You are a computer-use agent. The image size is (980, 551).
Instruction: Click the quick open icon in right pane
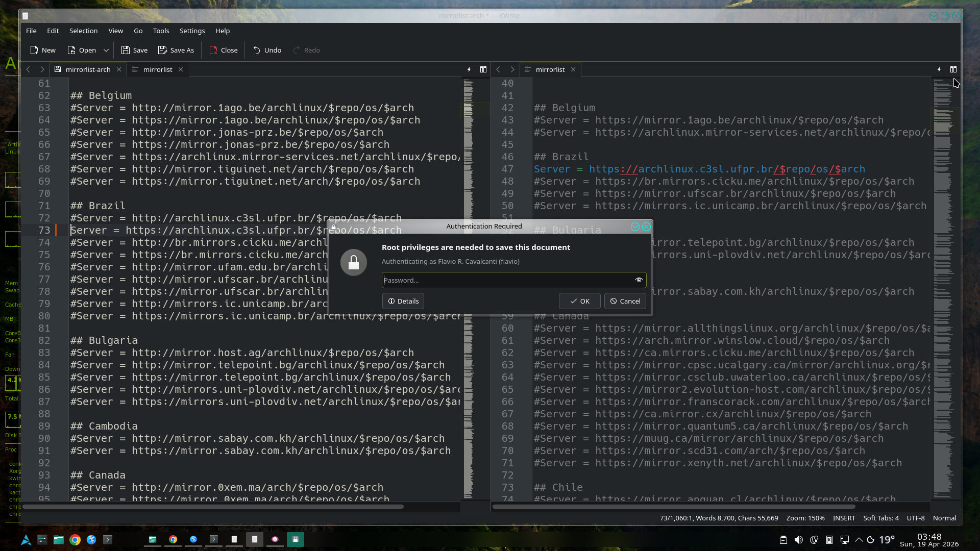pos(939,69)
